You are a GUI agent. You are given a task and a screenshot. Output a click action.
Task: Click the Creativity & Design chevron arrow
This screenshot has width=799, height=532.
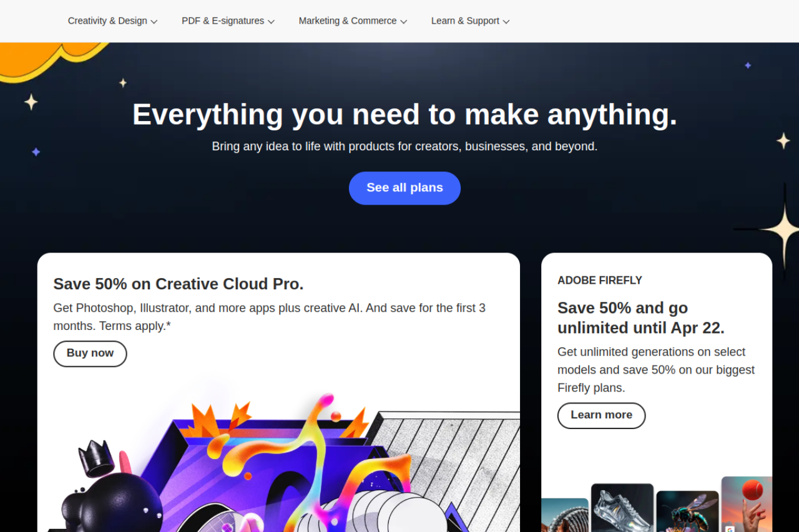click(x=154, y=21)
